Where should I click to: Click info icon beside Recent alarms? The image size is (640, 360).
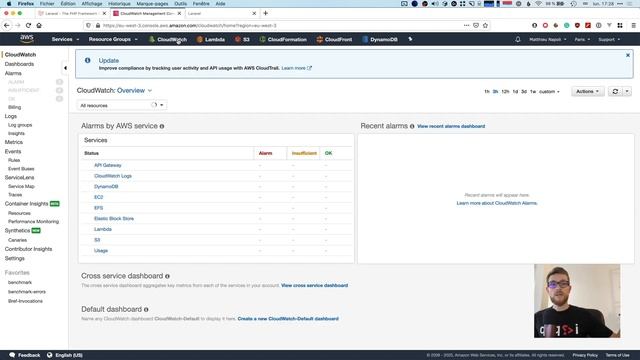coord(412,127)
